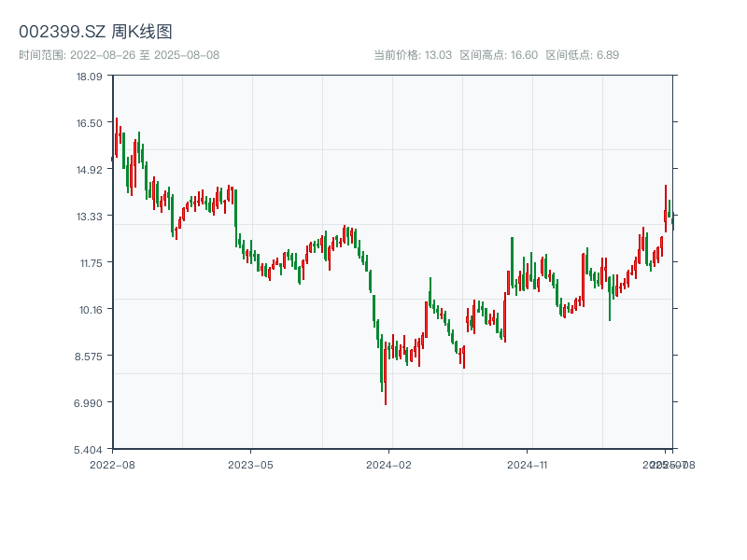This screenshot has width=747, height=560.
Task: Select the 2023-05 date axis label
Action: 250,464
